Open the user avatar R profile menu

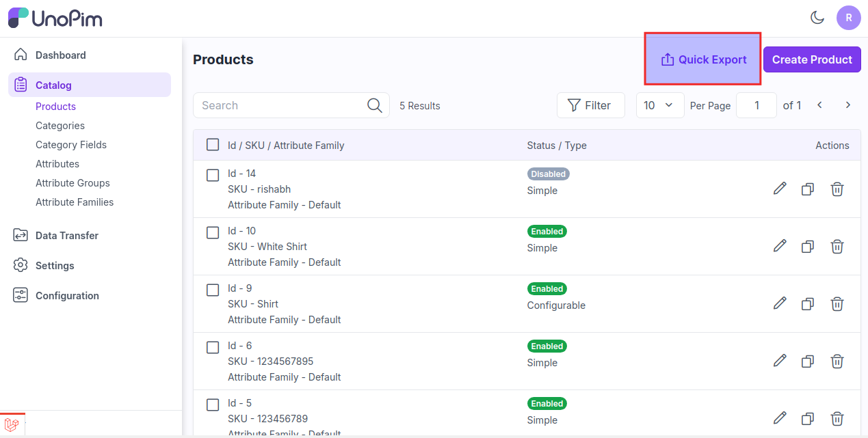click(848, 18)
